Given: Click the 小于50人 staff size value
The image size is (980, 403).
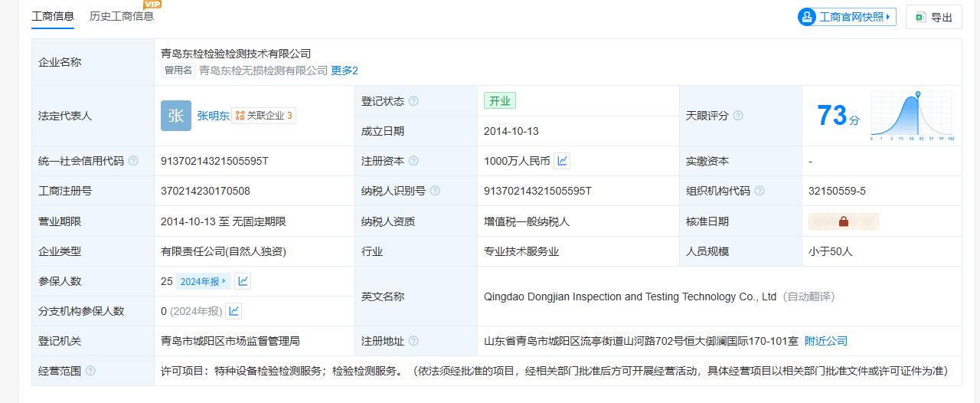Looking at the screenshot, I should 831,251.
